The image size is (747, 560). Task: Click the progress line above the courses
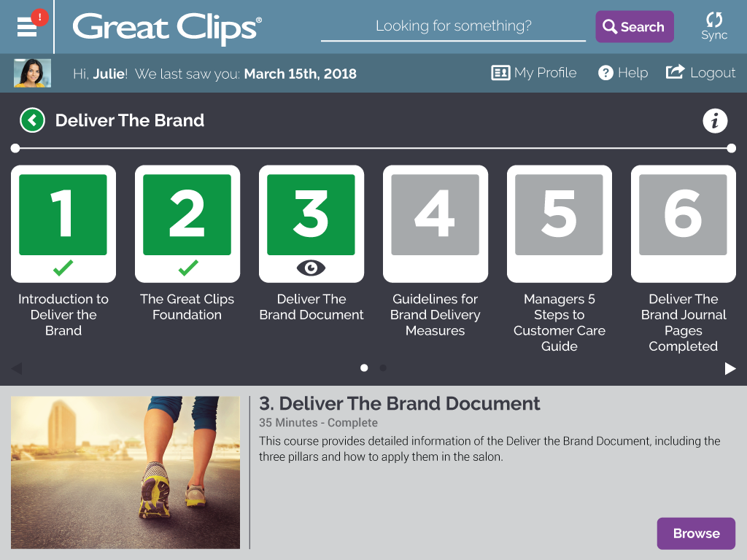click(373, 147)
